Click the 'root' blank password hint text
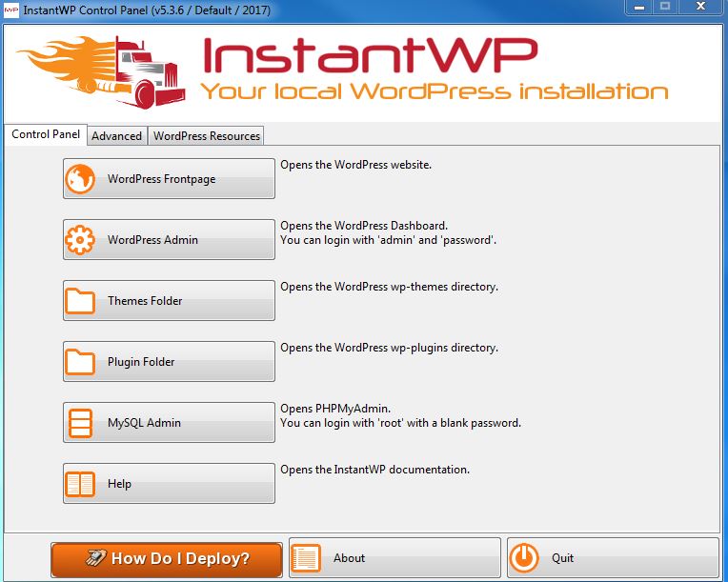 (400, 423)
